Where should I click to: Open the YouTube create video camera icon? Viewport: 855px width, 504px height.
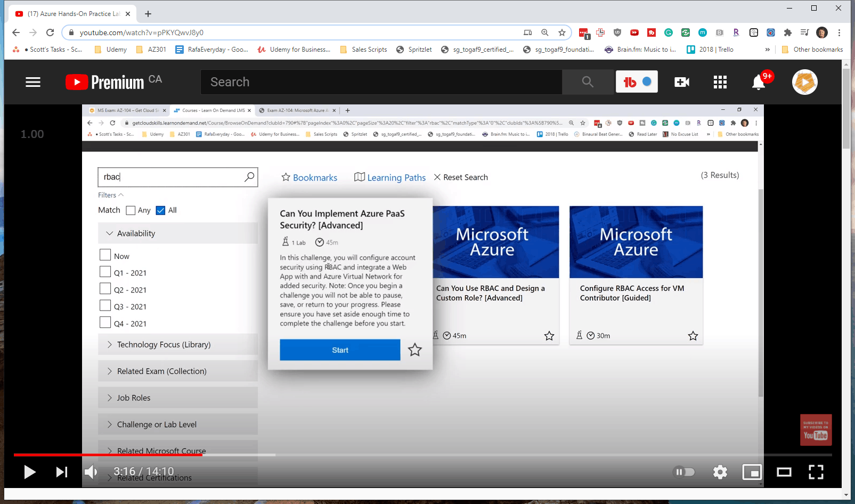coord(681,82)
